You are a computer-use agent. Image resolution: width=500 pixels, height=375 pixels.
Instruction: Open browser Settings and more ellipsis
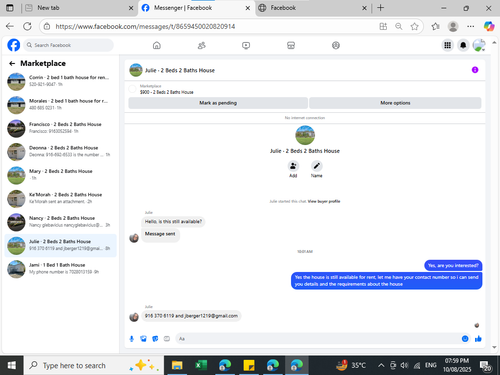471,26
